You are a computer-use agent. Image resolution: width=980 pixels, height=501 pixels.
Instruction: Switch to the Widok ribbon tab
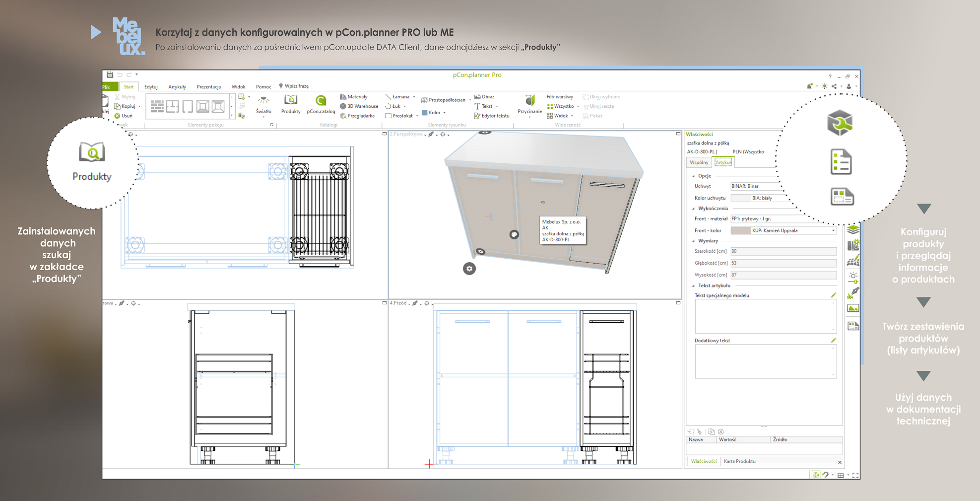point(238,87)
